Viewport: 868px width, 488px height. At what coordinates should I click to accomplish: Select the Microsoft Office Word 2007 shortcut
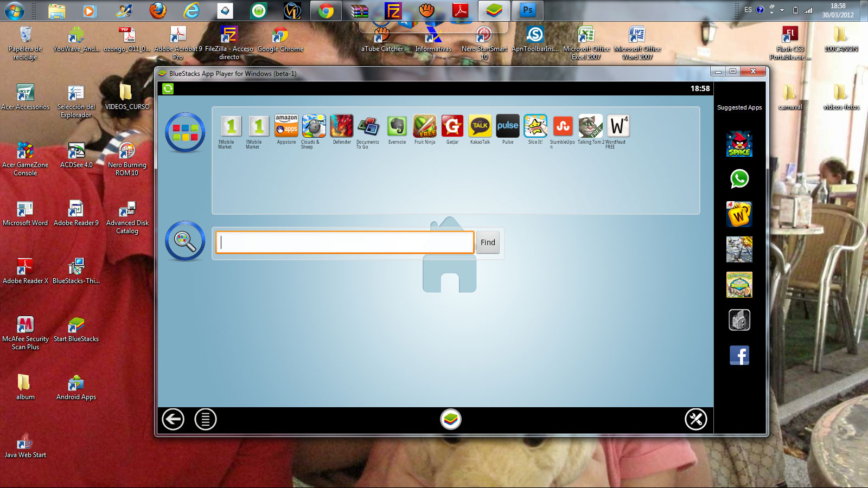pos(637,43)
